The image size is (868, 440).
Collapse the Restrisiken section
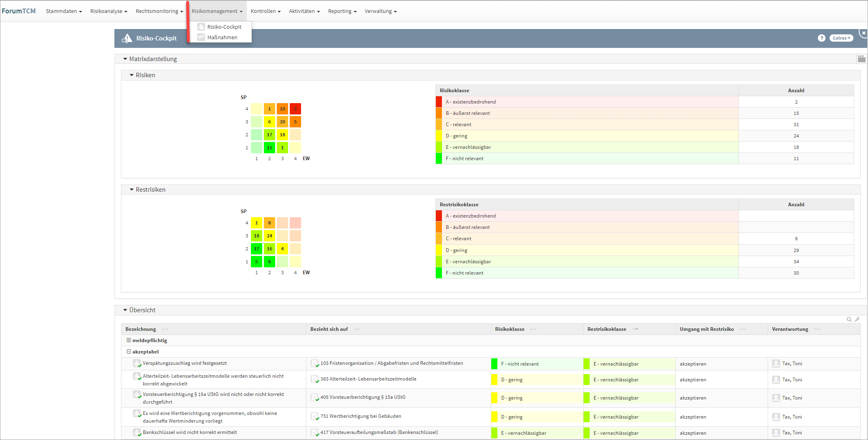[132, 189]
